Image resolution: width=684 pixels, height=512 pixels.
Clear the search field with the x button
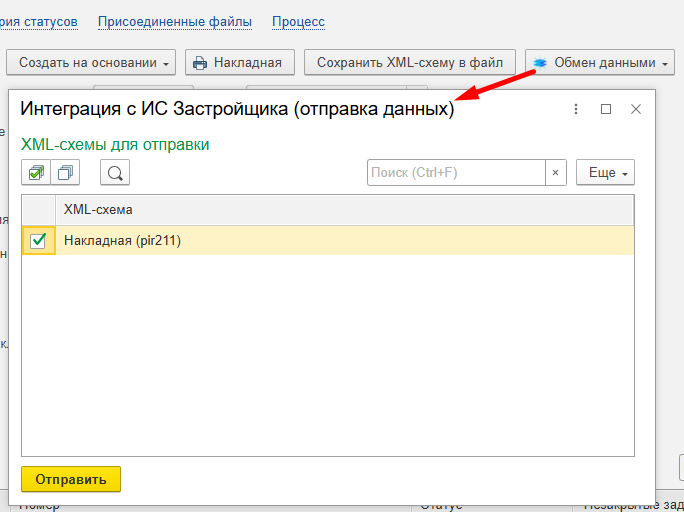pos(556,173)
